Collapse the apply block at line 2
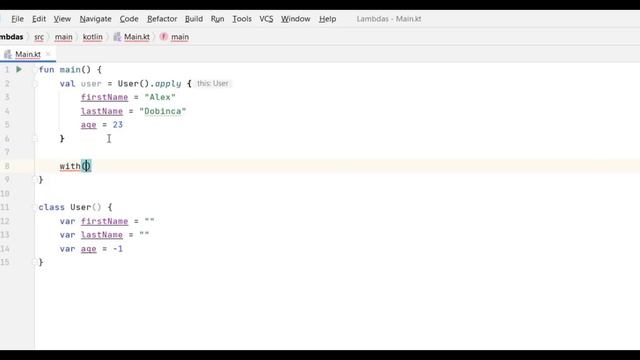640x360 pixels. click(x=35, y=84)
